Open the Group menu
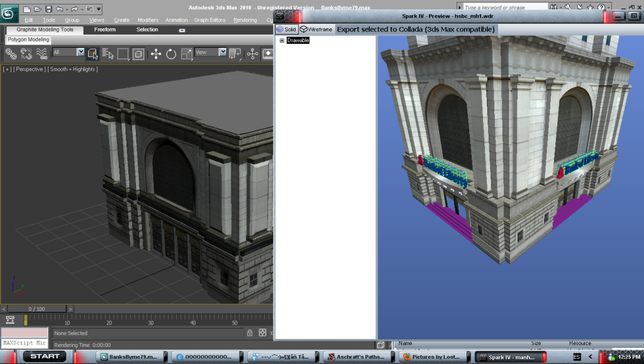This screenshot has height=364, width=644. pyautogui.click(x=72, y=20)
